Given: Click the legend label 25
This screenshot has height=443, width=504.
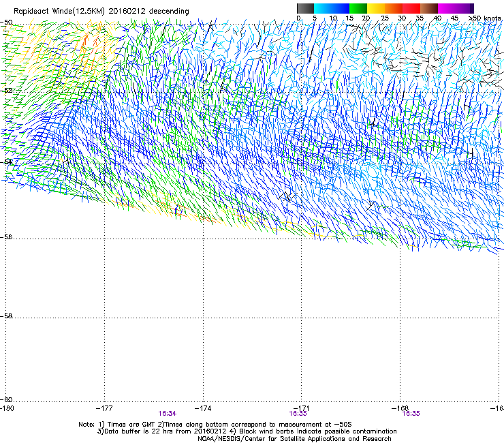Looking at the screenshot, I should tap(385, 18).
